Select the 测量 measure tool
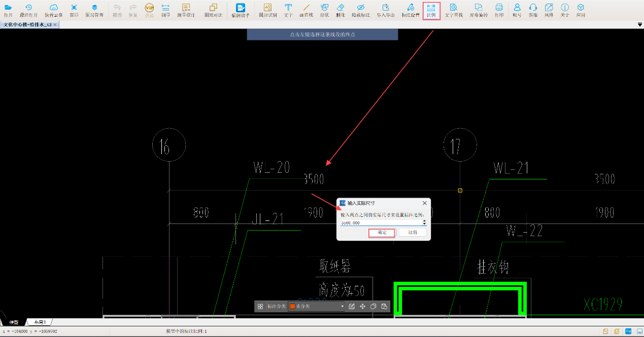The image size is (644, 337). point(165,10)
